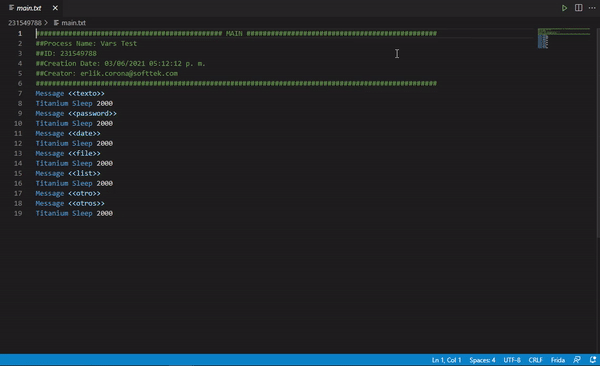This screenshot has height=366, width=600.
Task: Click the minimap code overview
Action: click(564, 38)
